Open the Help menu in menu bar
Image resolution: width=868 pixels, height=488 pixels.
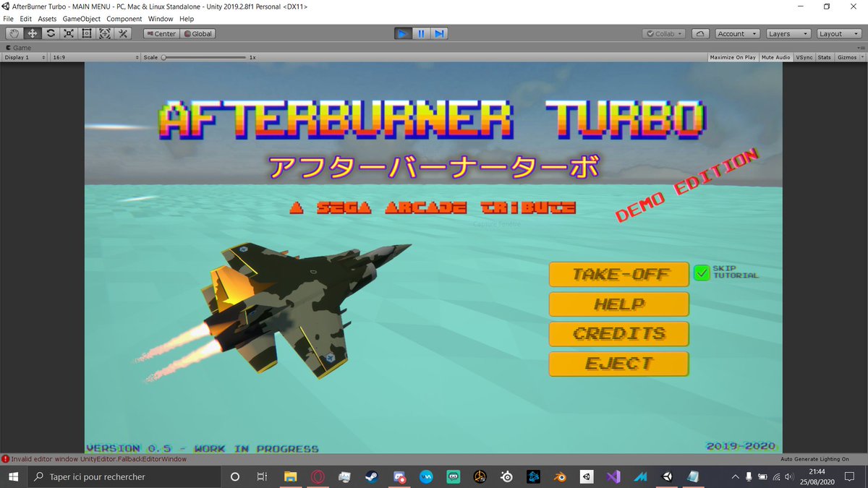click(x=187, y=19)
